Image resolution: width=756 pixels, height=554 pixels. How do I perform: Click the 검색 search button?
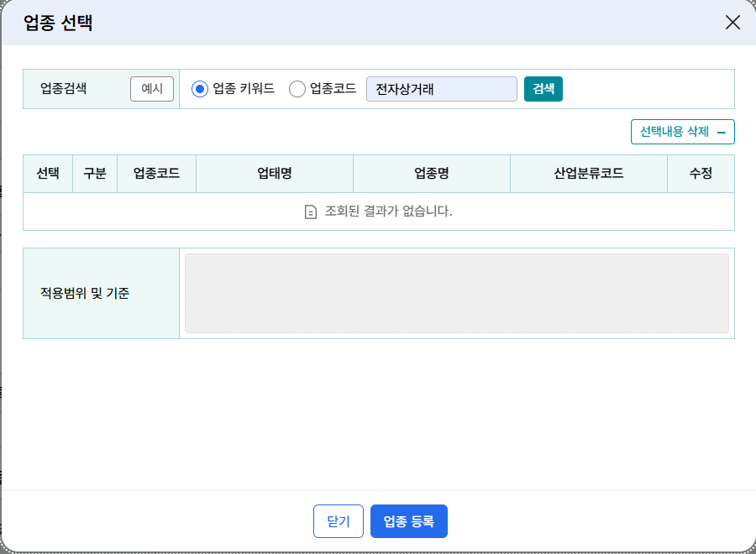click(x=543, y=89)
